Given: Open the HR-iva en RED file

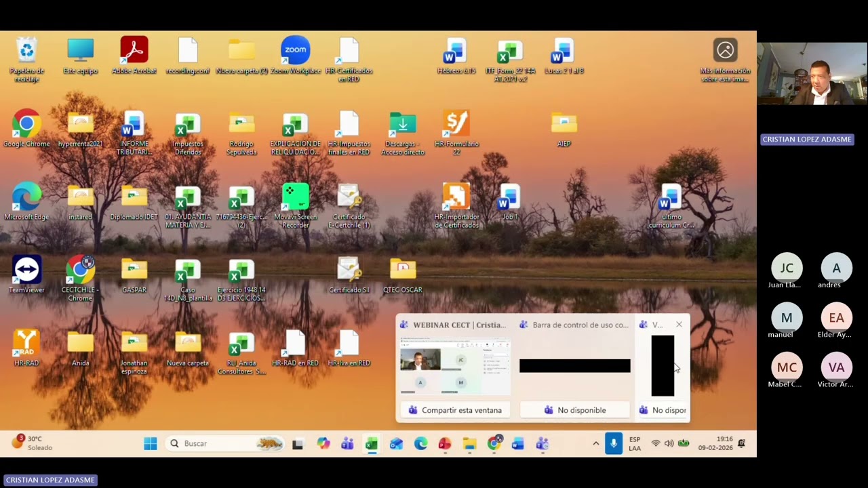Looking at the screenshot, I should [349, 348].
